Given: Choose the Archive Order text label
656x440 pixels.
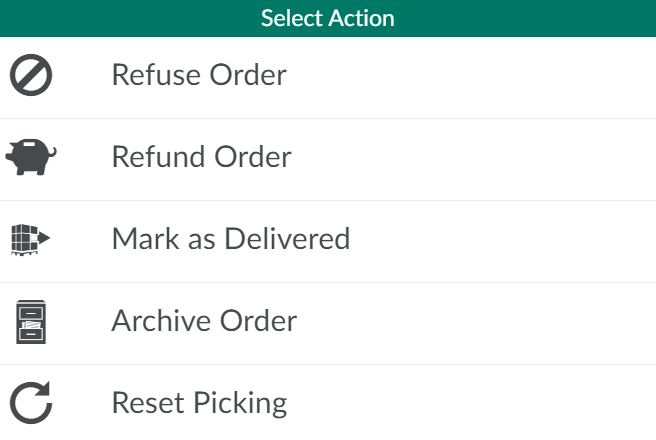Looking at the screenshot, I should pos(204,321).
